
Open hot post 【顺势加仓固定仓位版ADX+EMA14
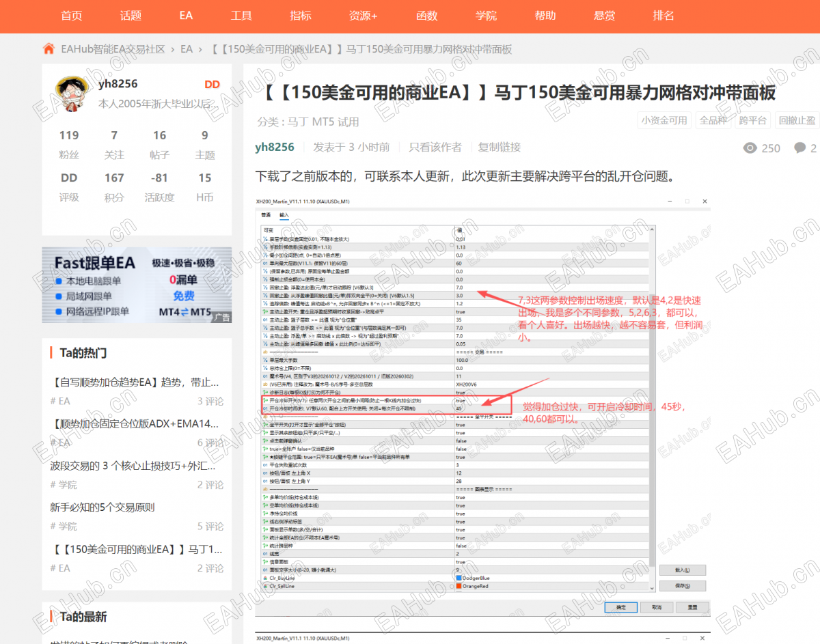click(135, 423)
